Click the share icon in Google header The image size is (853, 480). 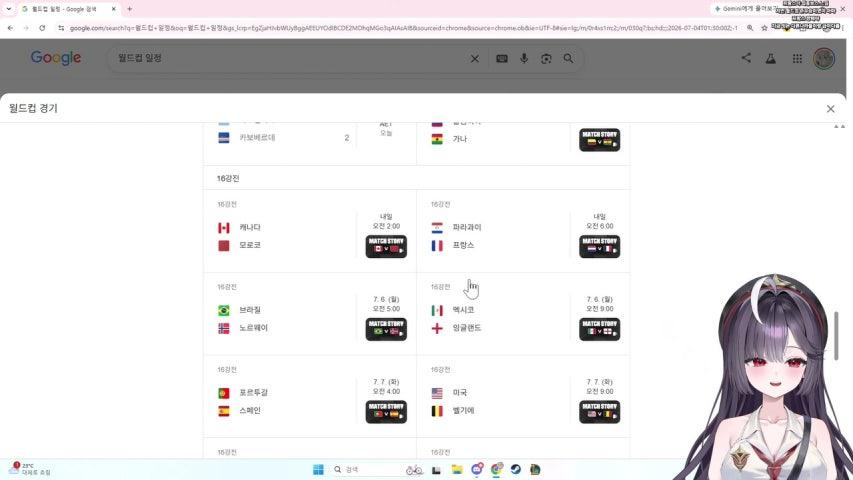pos(746,58)
